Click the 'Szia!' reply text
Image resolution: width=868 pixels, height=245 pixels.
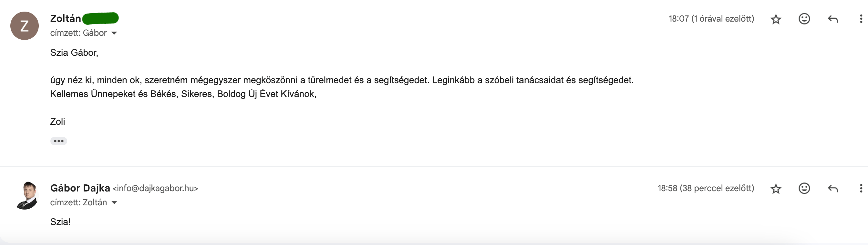60,222
